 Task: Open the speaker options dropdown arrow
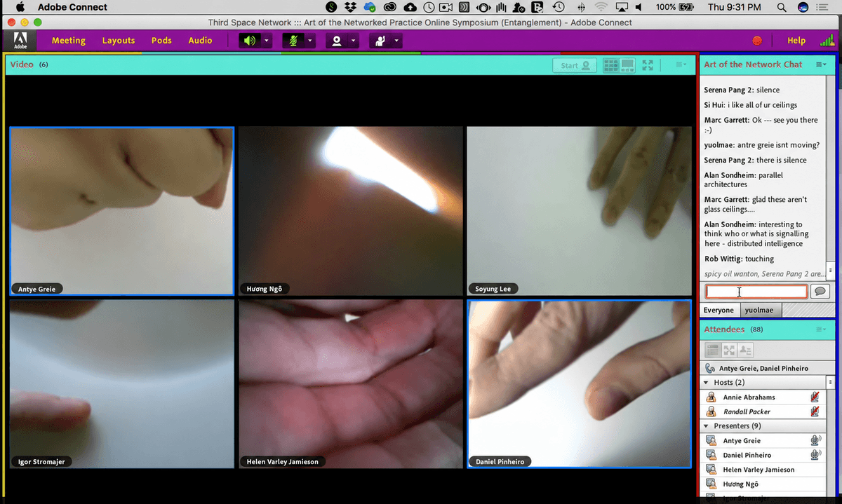point(267,41)
